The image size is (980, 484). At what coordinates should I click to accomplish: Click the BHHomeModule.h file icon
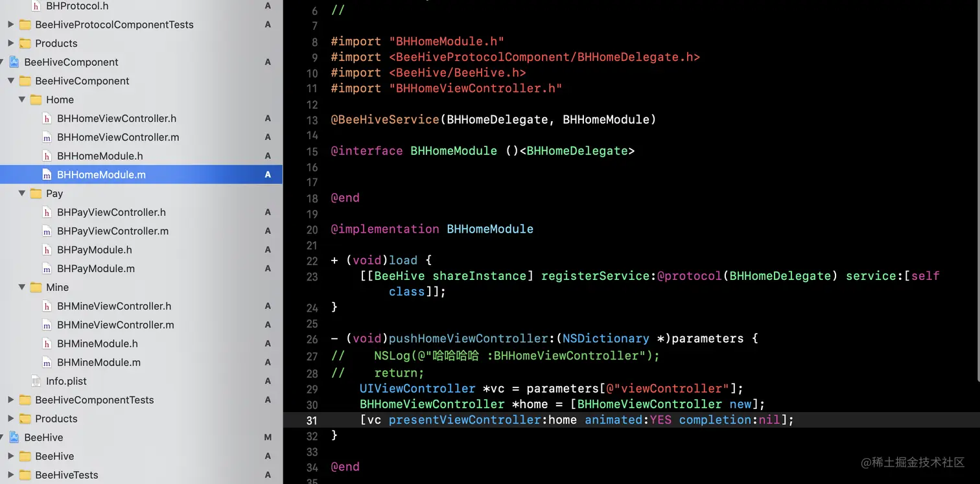pos(47,156)
